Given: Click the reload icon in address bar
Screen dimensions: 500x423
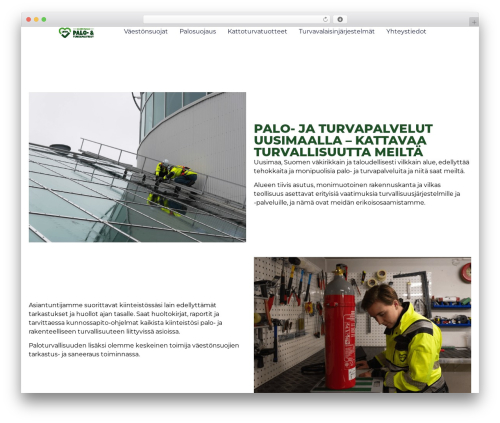Looking at the screenshot, I should click(325, 20).
